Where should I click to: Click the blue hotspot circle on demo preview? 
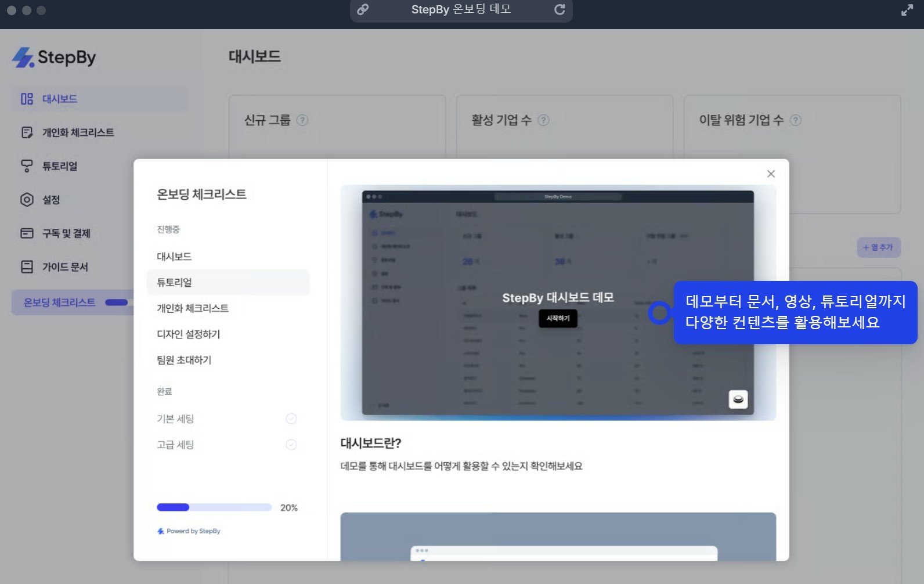pyautogui.click(x=659, y=313)
